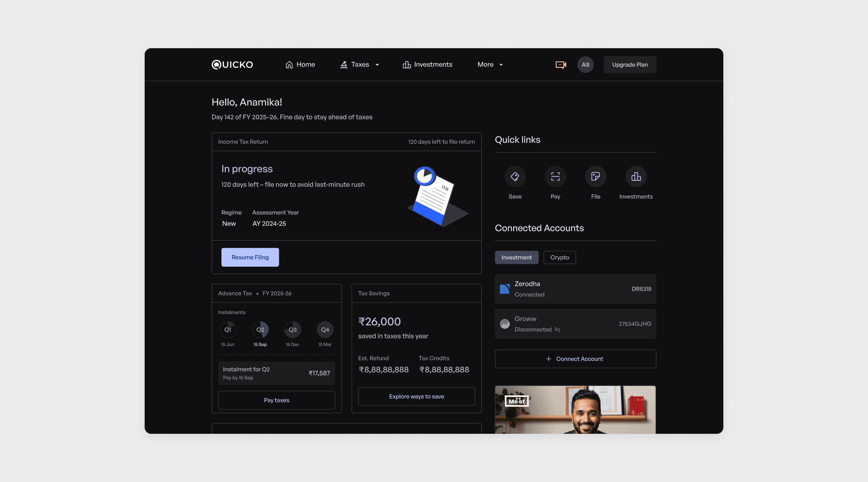
Task: Go to the Home nav item
Action: point(300,65)
